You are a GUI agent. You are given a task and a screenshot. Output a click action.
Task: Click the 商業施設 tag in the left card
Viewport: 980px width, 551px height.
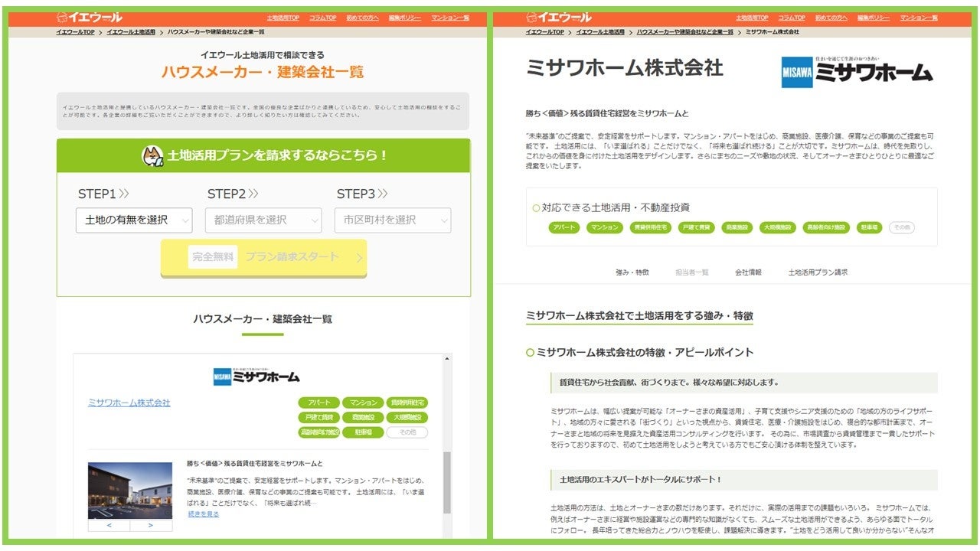tap(362, 418)
